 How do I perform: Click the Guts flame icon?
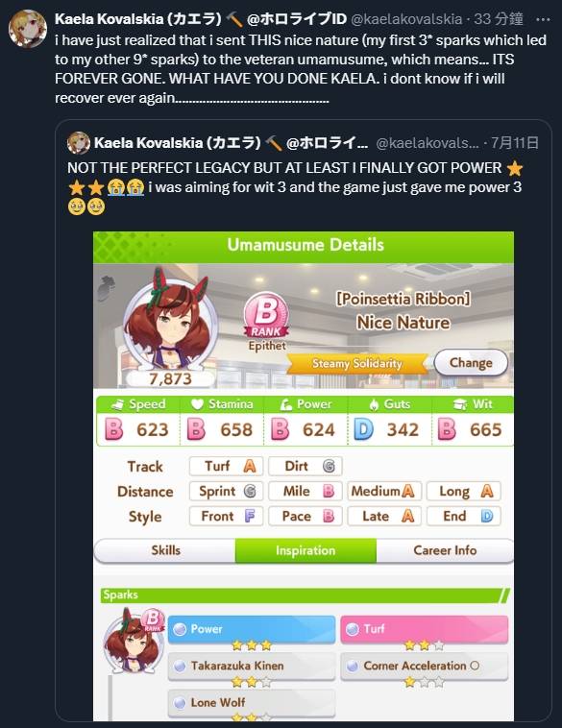coord(374,404)
